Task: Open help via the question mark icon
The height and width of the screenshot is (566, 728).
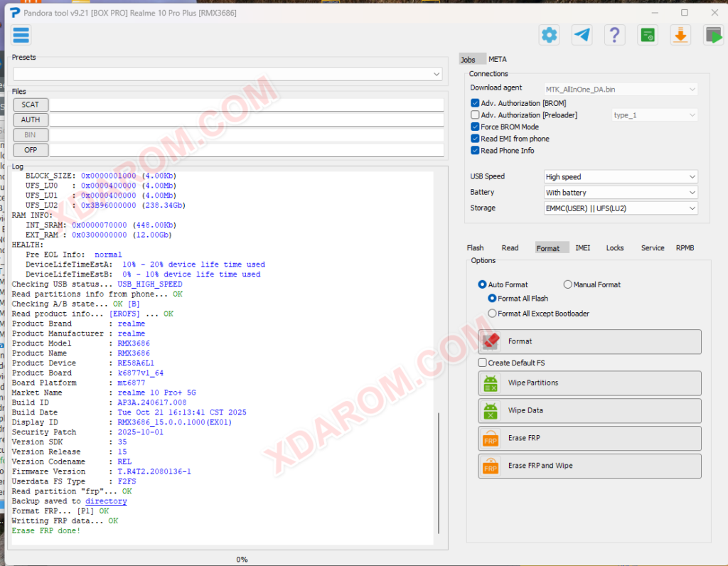Action: tap(614, 36)
